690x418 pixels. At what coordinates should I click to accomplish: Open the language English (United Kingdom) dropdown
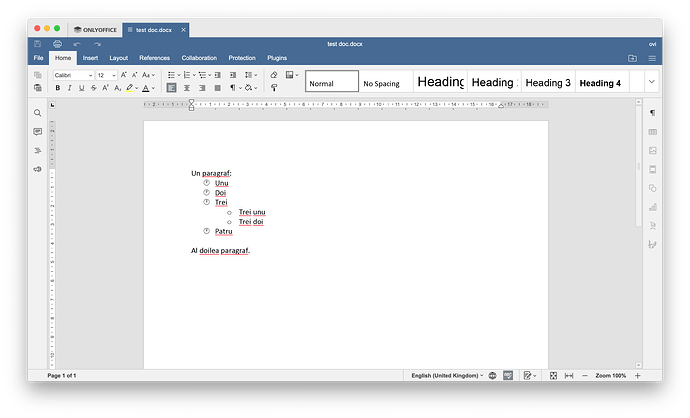[x=447, y=375]
